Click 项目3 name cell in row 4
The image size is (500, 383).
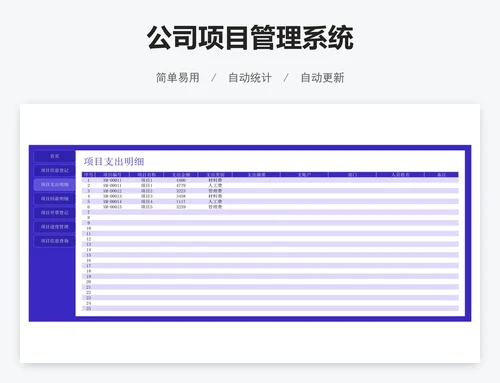[x=146, y=196]
